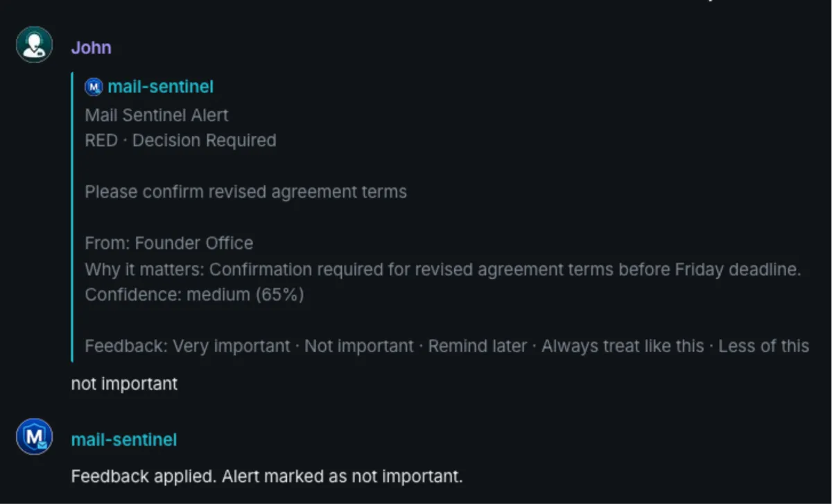
Task: Open John's profile via his username
Action: pyautogui.click(x=91, y=48)
